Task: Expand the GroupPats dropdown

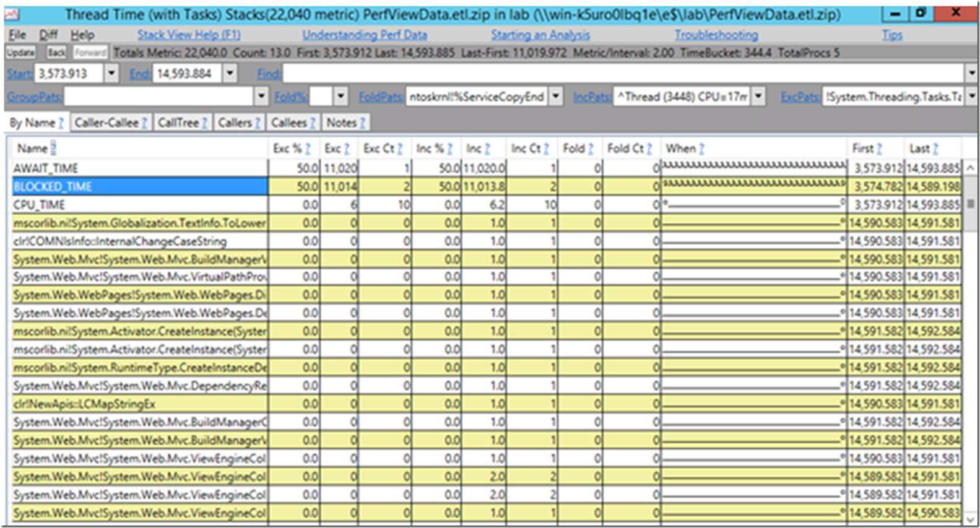Action: (x=261, y=97)
